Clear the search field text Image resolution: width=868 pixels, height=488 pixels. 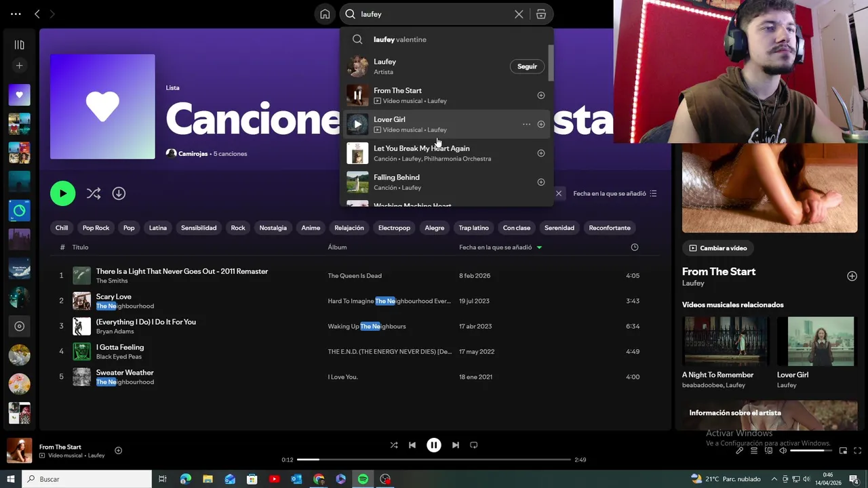coord(519,14)
